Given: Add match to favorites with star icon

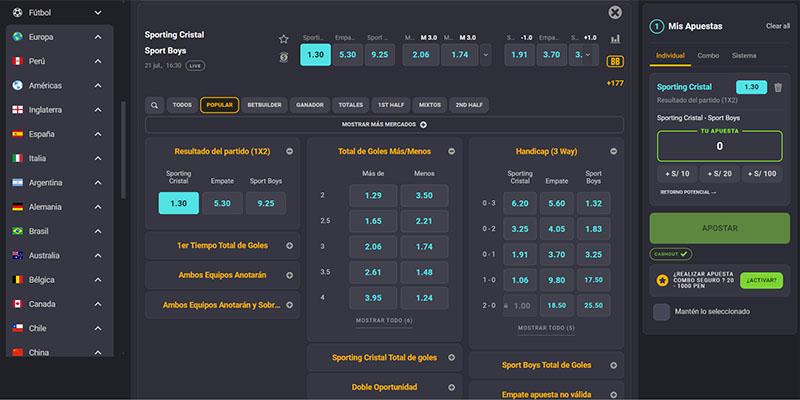Looking at the screenshot, I should [x=284, y=39].
